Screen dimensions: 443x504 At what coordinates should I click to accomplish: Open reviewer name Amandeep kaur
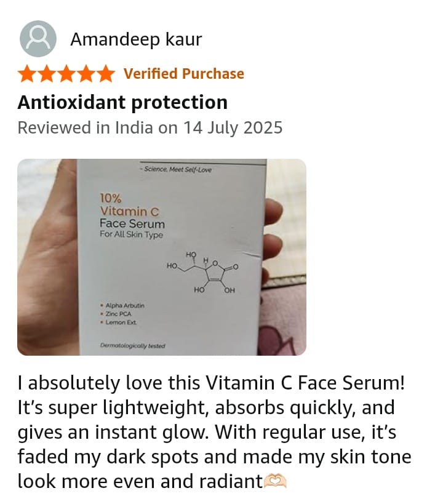136,39
